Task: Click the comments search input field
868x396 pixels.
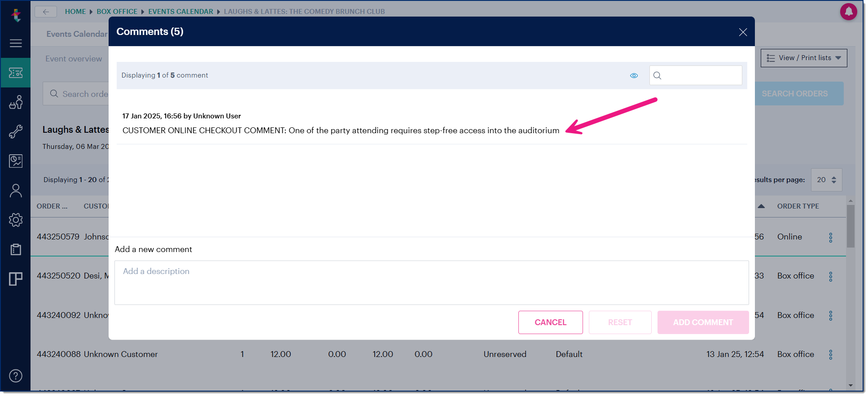Action: pos(696,75)
